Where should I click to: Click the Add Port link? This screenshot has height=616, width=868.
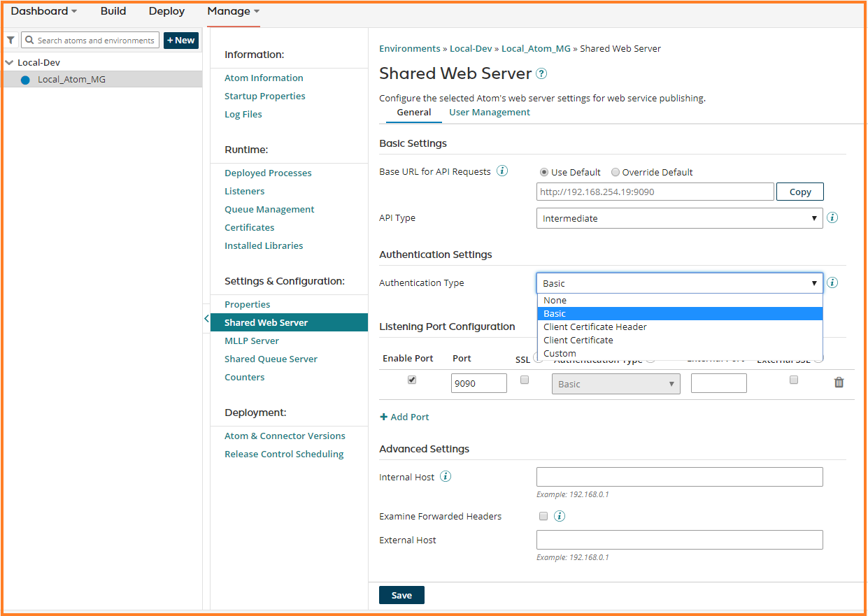[404, 417]
